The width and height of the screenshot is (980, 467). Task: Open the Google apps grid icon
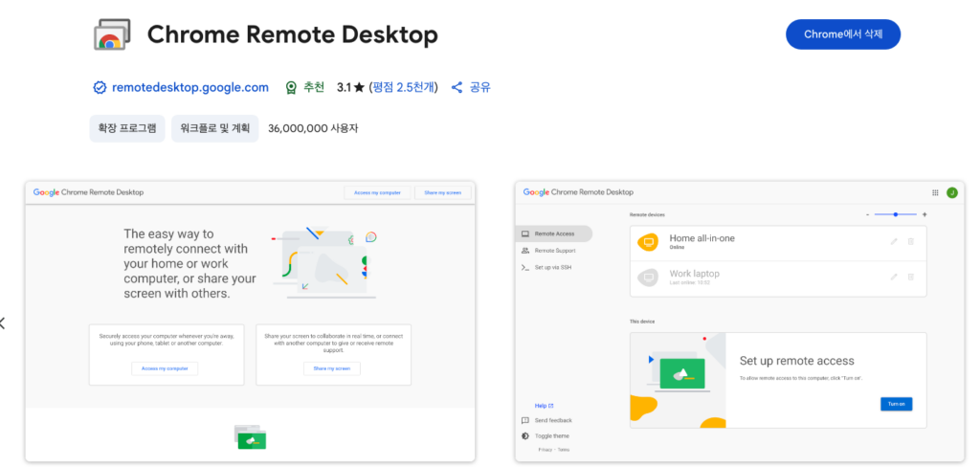[935, 192]
